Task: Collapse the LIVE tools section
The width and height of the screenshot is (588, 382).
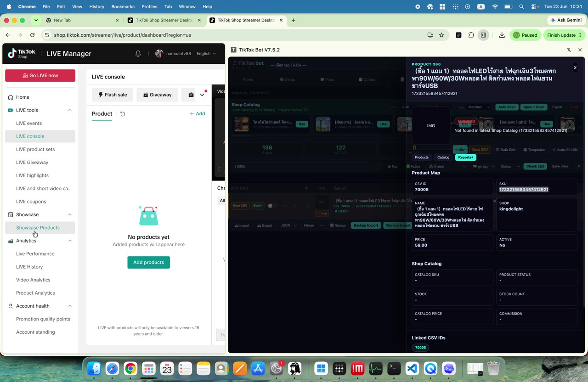Action: pyautogui.click(x=70, y=110)
